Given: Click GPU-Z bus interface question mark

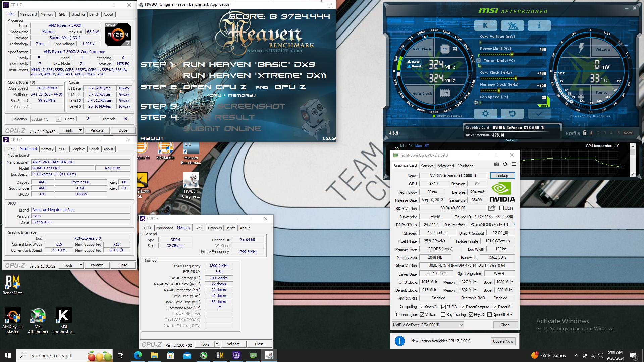Looking at the screenshot, I should tap(514, 225).
